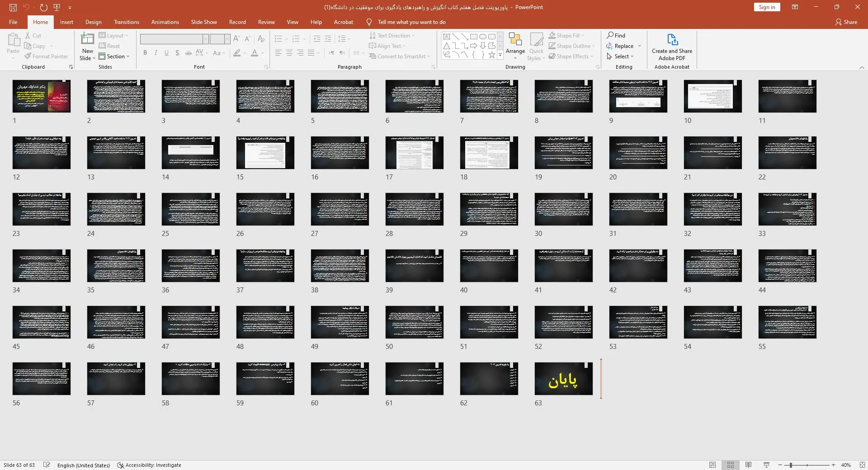Open Customize Quick Access Toolbar dropdown
The image size is (868, 470).
coord(70,7)
